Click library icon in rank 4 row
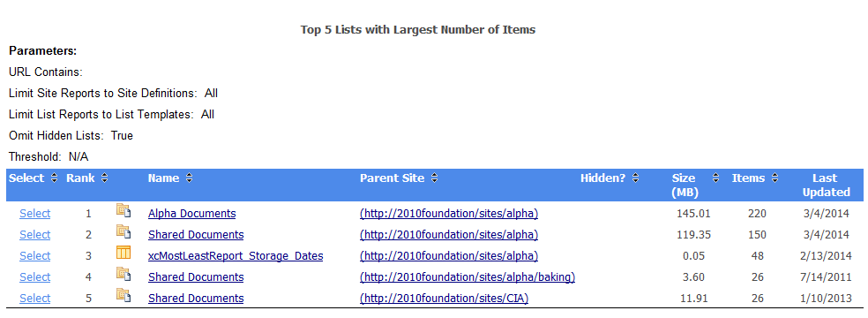The image size is (868, 318). point(123,274)
